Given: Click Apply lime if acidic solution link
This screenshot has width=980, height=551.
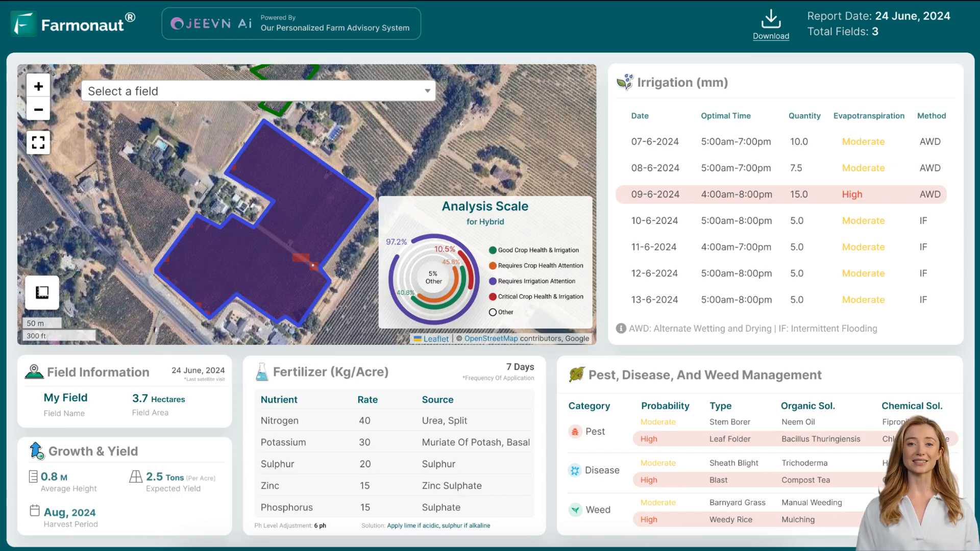Looking at the screenshot, I should pos(438,525).
